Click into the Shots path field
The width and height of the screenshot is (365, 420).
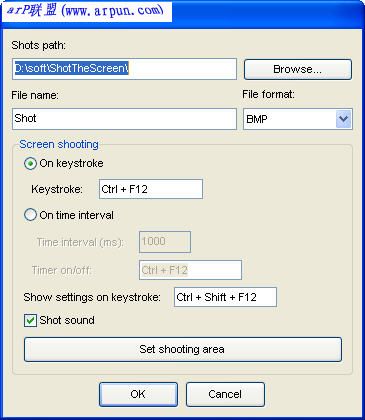coord(124,69)
